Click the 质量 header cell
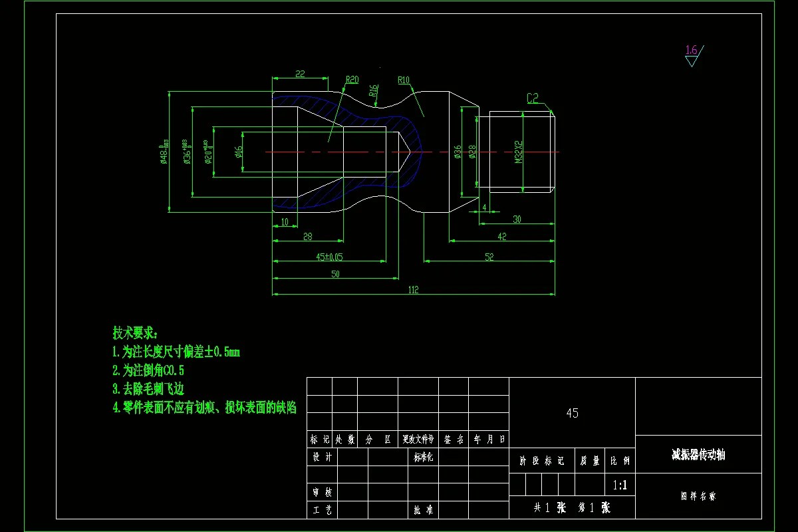This screenshot has width=798, height=532. (x=589, y=460)
